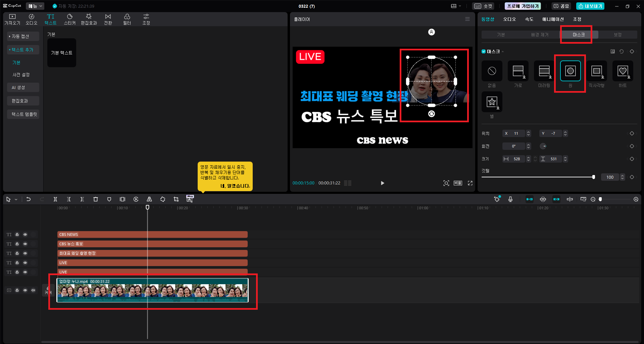
Task: Click the marker shield icon in timeline toolbar
Action: click(x=109, y=199)
